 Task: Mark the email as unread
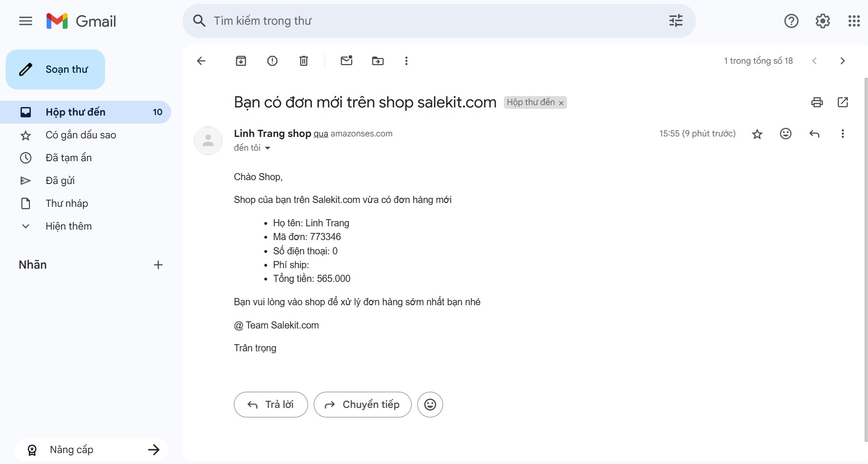[x=347, y=60]
